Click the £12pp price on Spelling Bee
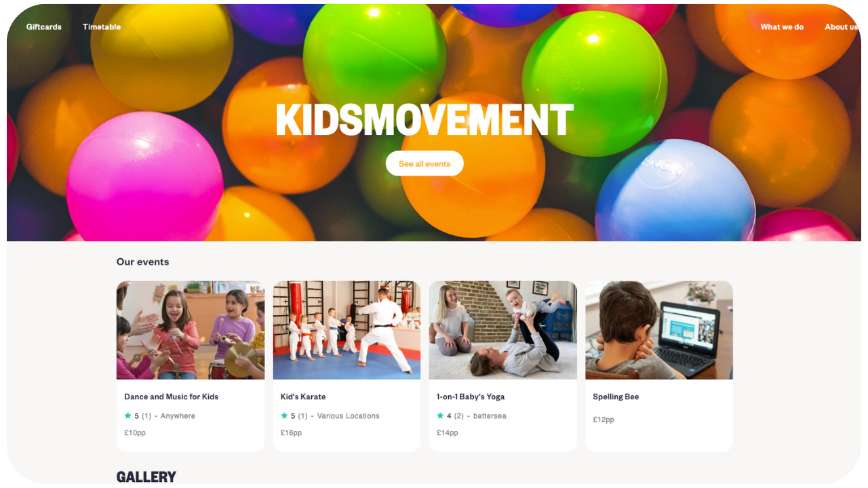Screen dimensions: 868x488 pyautogui.click(x=604, y=420)
